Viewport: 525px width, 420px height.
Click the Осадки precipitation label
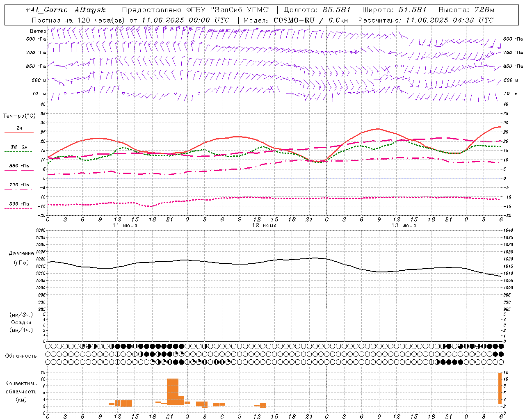[x=21, y=322]
